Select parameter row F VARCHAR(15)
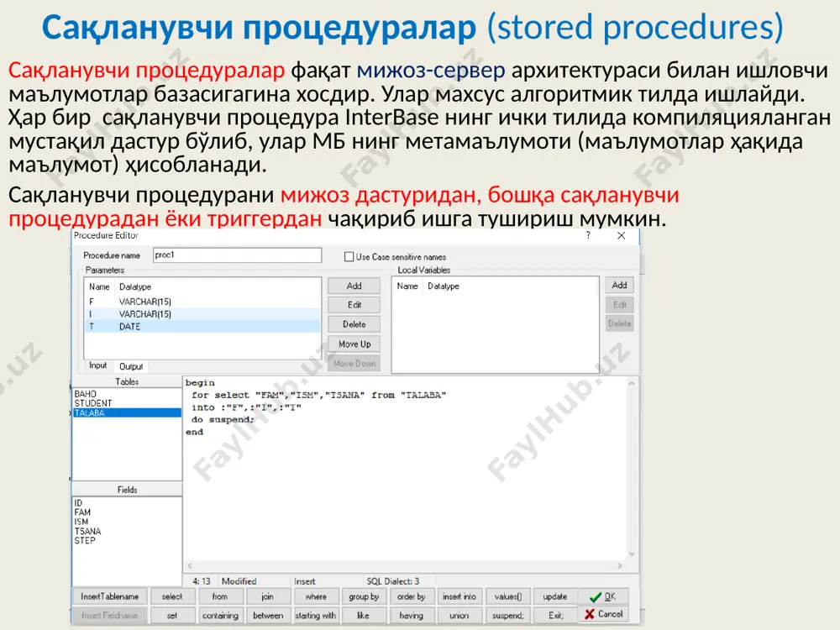 click(x=202, y=302)
